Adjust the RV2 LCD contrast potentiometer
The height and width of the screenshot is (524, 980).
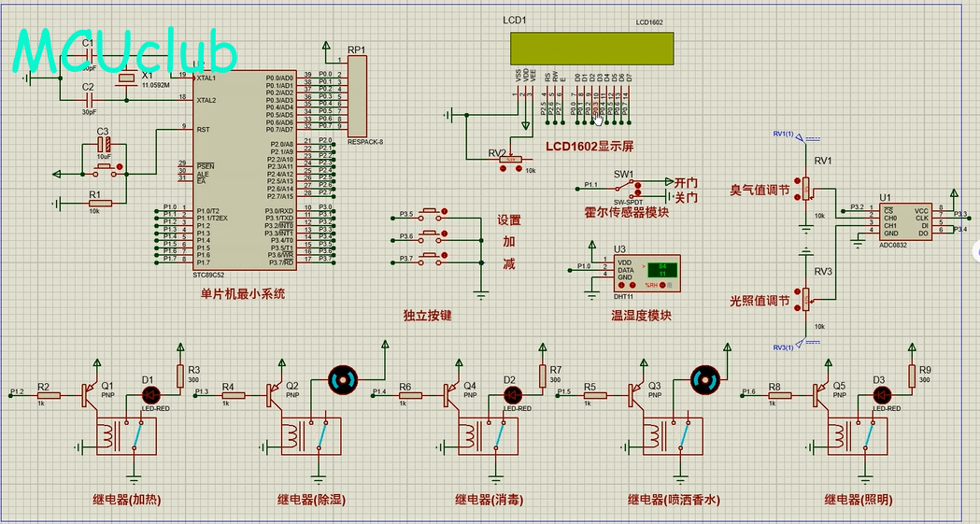(x=511, y=160)
